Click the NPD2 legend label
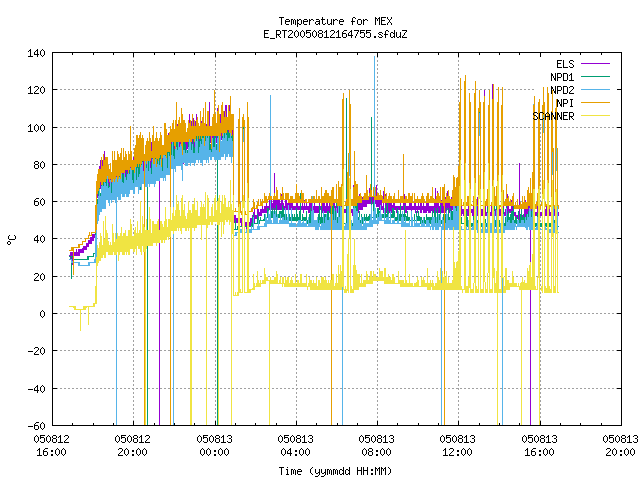Screen dimensions: 640x480 (562, 90)
